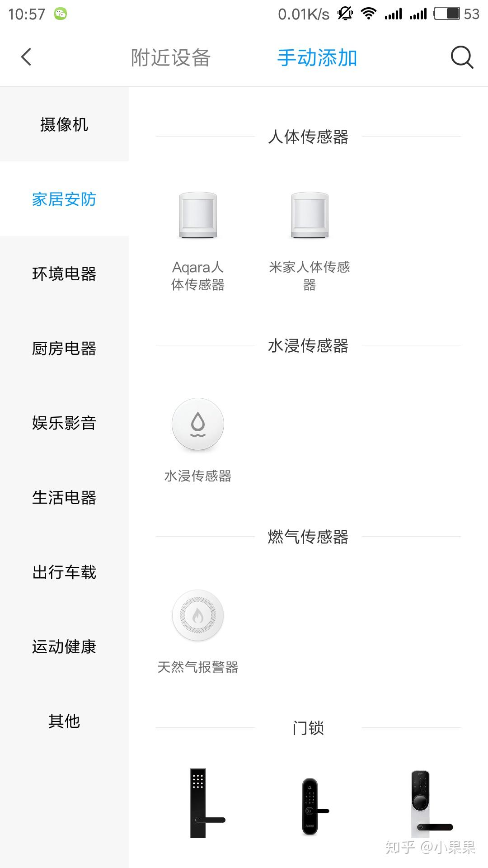Image resolution: width=488 pixels, height=868 pixels.
Task: Open the 环境电器 category
Action: coord(64,274)
